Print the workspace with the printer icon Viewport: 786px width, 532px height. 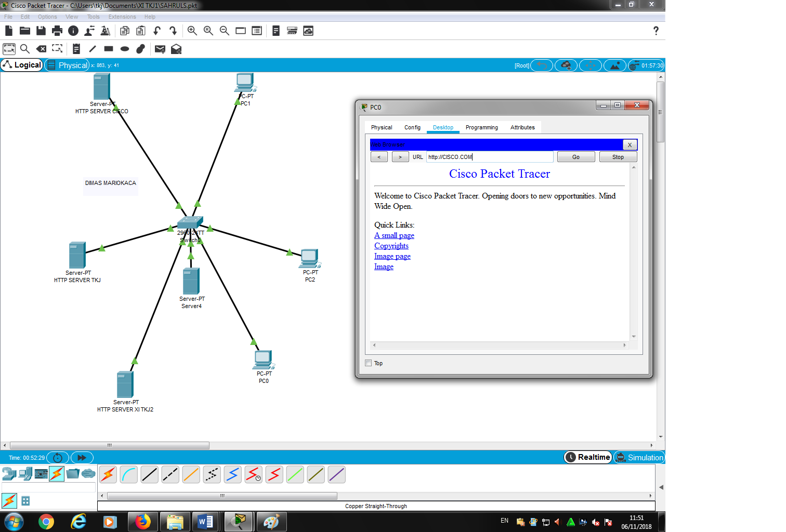click(x=57, y=31)
